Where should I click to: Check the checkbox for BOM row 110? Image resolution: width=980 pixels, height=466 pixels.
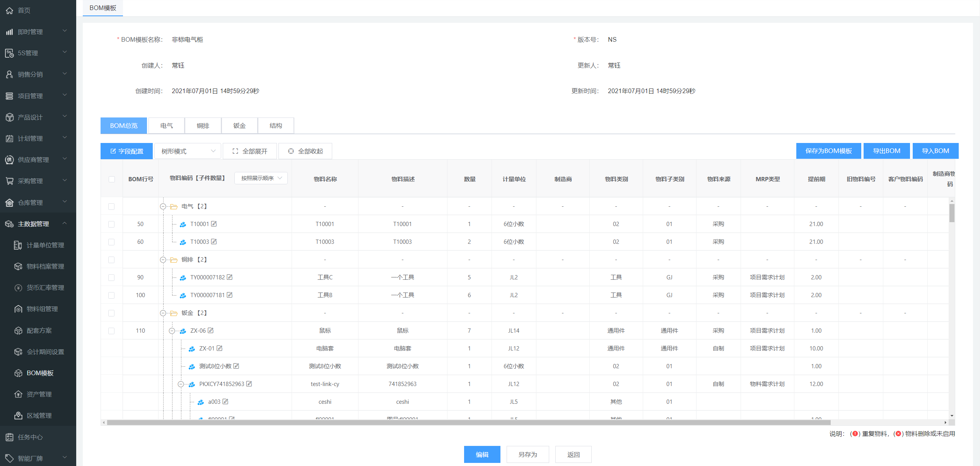coord(111,331)
